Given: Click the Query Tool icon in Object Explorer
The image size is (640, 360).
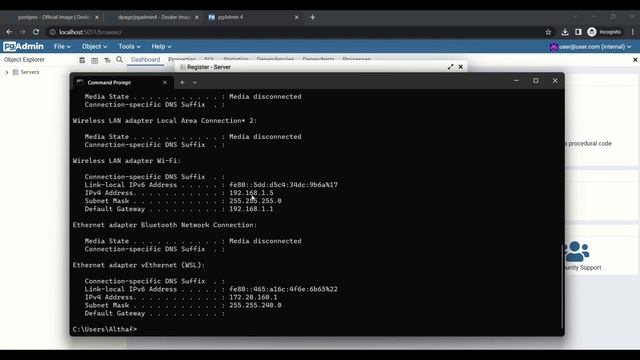Looking at the screenshot, I should [82, 60].
